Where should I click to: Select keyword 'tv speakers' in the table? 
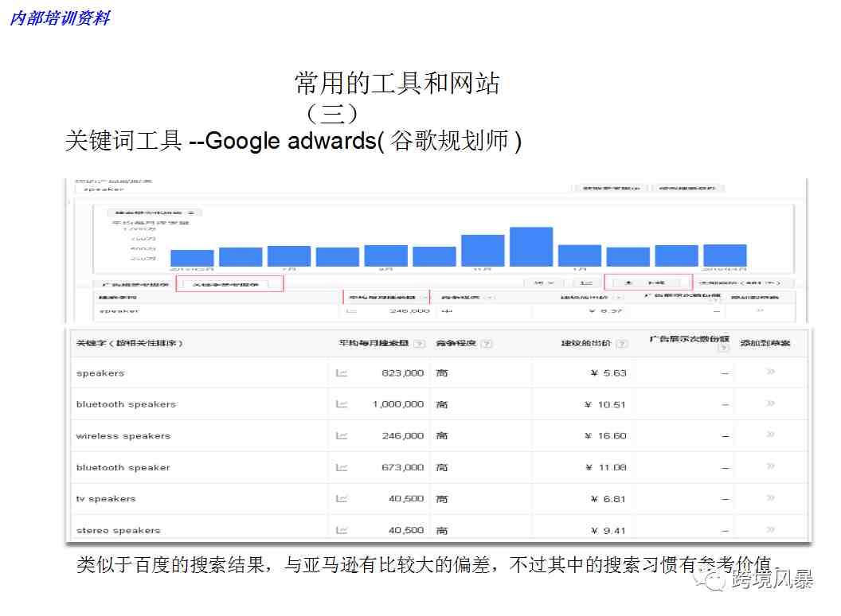pyautogui.click(x=106, y=498)
